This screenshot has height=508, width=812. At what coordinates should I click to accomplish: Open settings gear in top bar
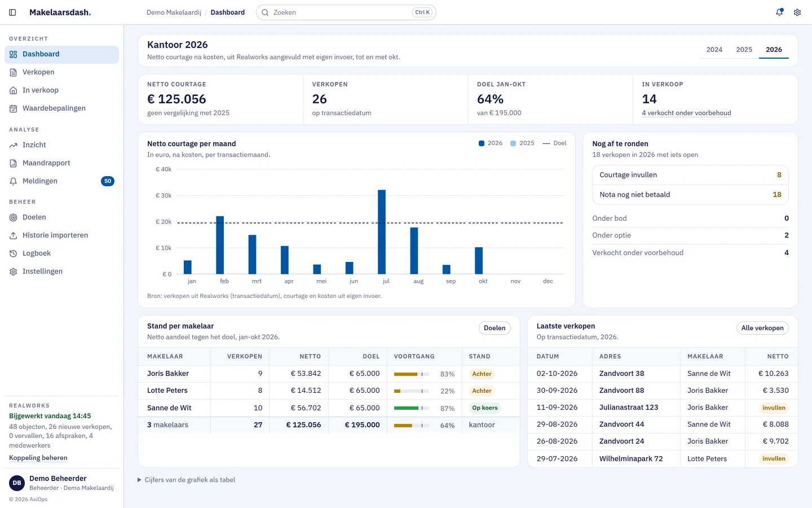point(797,12)
